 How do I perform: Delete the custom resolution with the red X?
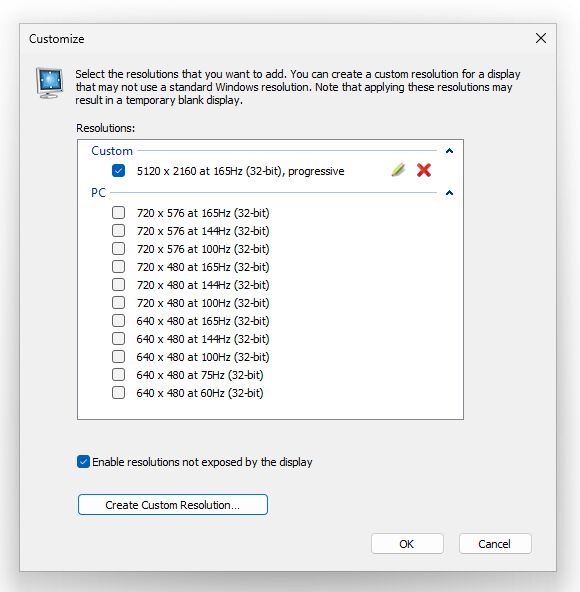(x=424, y=170)
